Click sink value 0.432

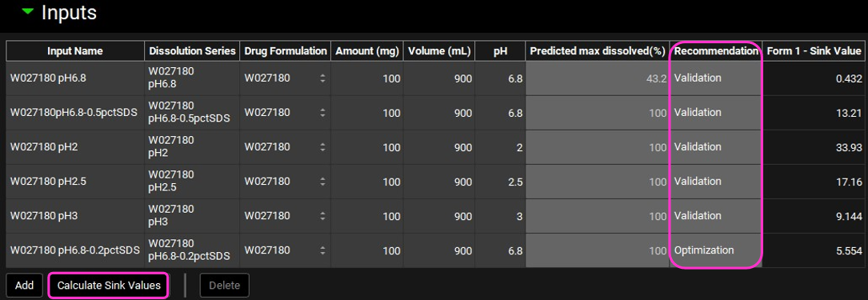click(x=813, y=78)
